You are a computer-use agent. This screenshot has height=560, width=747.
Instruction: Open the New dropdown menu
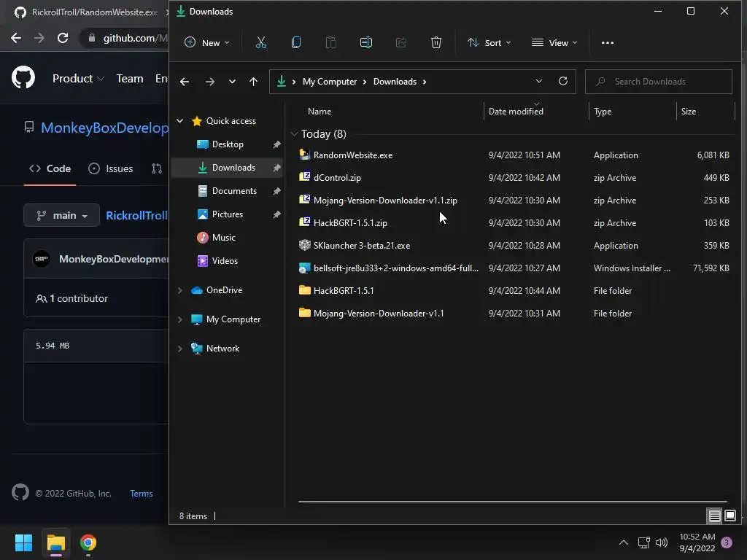pyautogui.click(x=206, y=43)
